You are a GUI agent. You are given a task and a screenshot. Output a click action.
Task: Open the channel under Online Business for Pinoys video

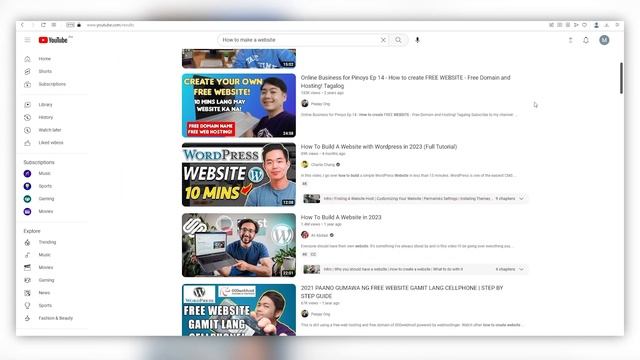tap(320, 104)
